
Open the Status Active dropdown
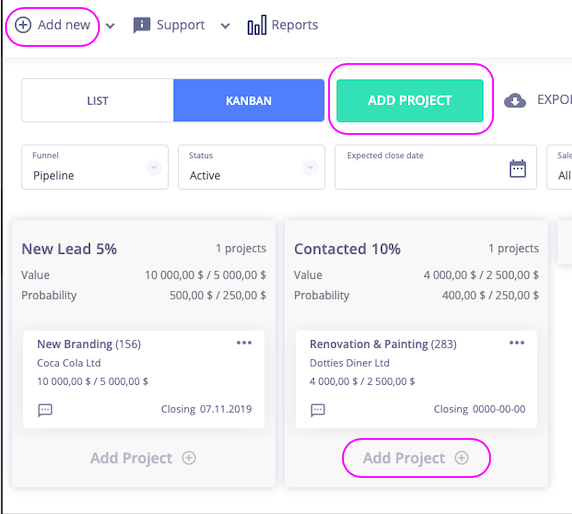(251, 167)
